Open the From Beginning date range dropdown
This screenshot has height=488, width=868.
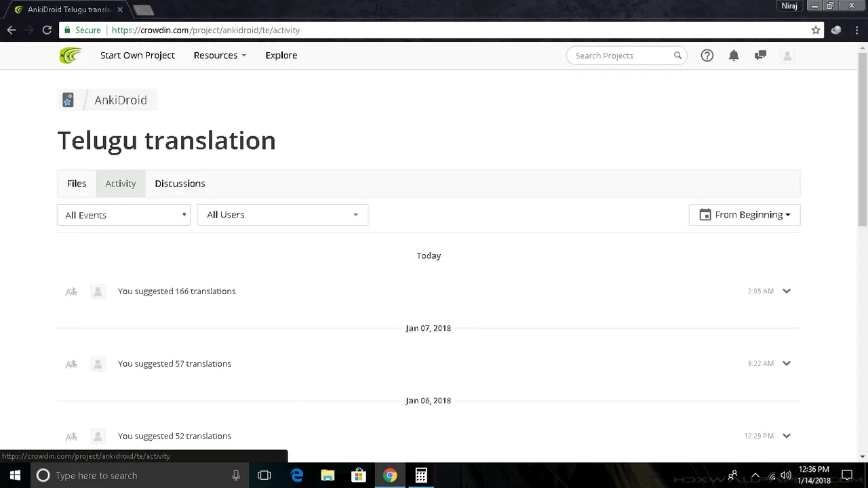point(745,215)
